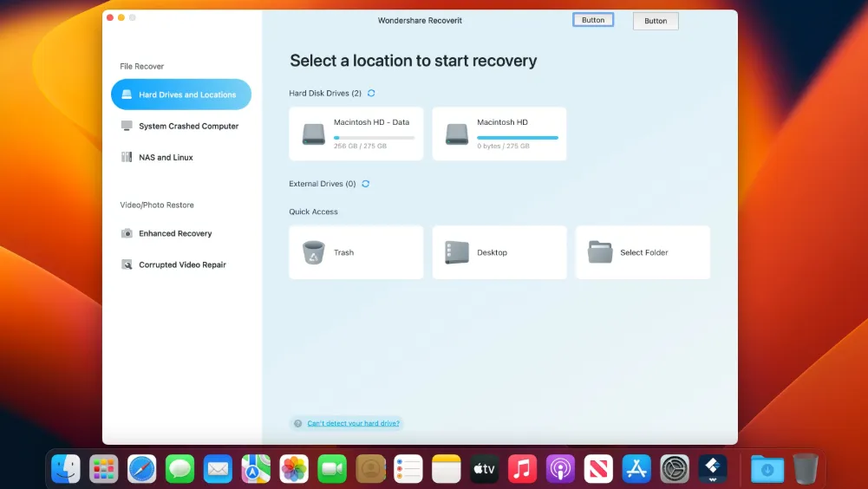The height and width of the screenshot is (489, 868).
Task: Click the help question mark icon
Action: point(297,424)
